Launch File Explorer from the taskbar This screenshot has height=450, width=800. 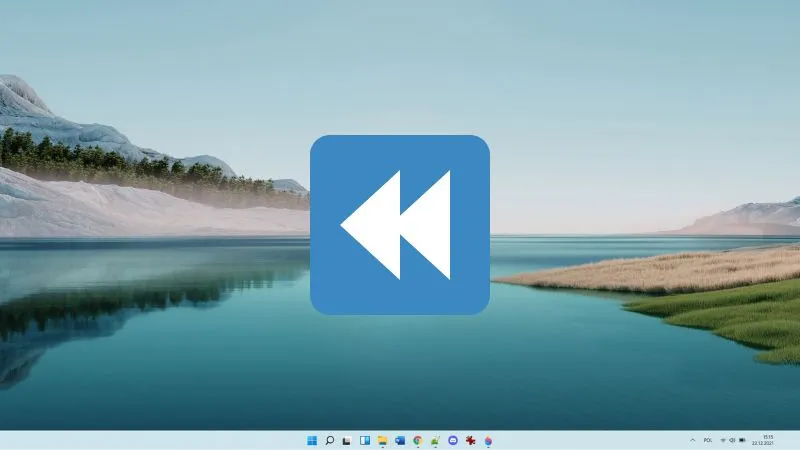click(x=382, y=440)
